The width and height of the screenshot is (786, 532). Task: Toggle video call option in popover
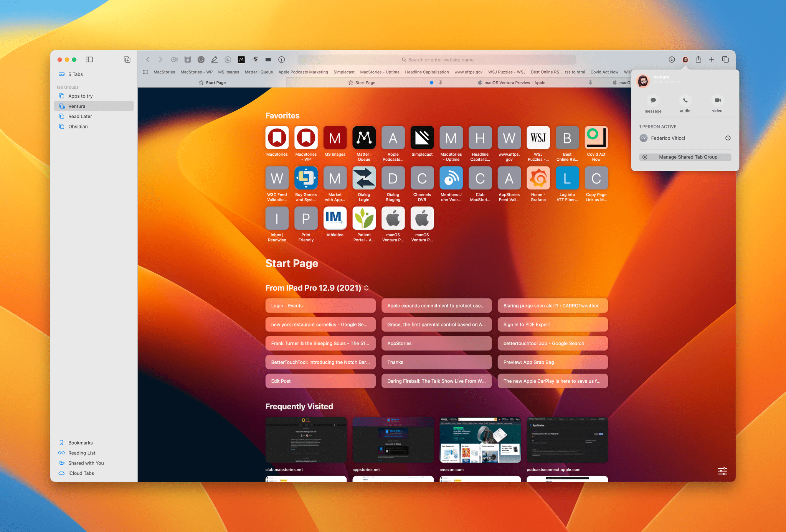(718, 104)
